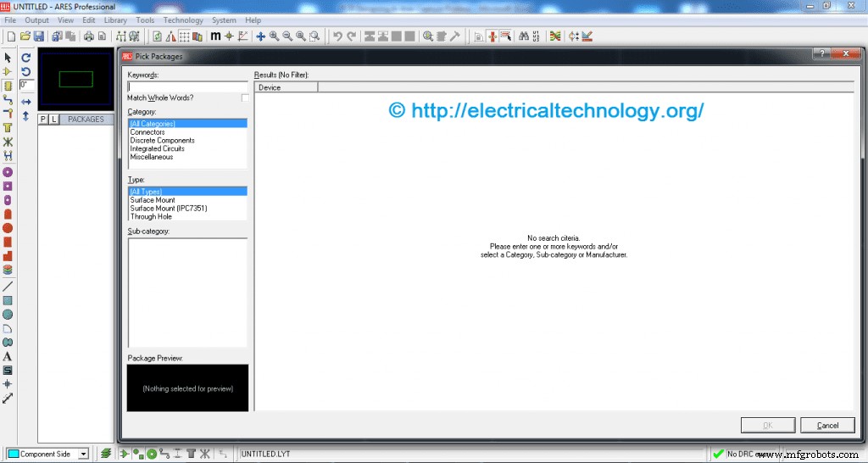Click the Zoom In magnifier icon
Screen dimensions: 868x463
coord(274,36)
